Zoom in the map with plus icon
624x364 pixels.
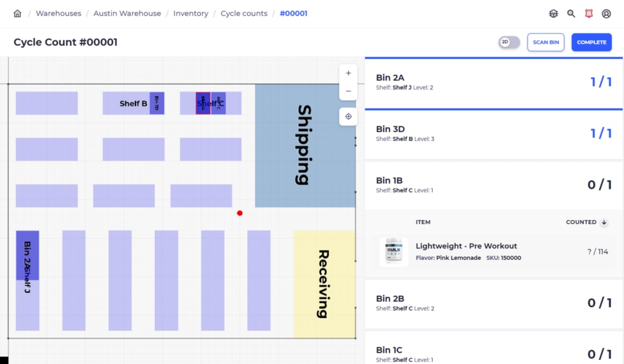(348, 73)
